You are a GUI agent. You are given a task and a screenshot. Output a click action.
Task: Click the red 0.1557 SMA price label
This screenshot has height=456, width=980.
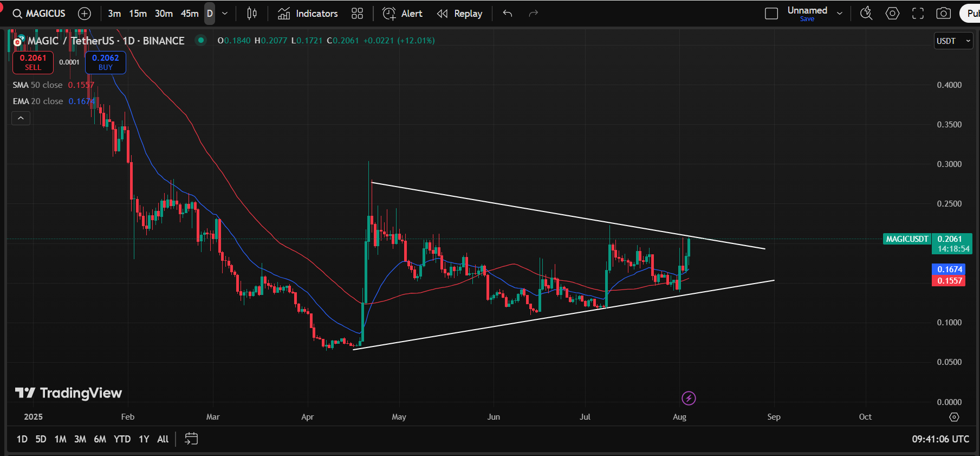coord(949,281)
